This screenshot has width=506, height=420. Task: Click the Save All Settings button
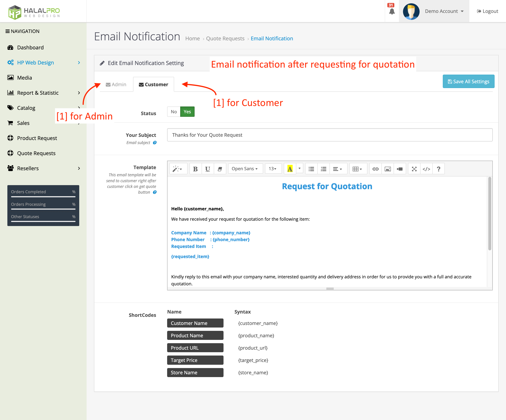(468, 81)
